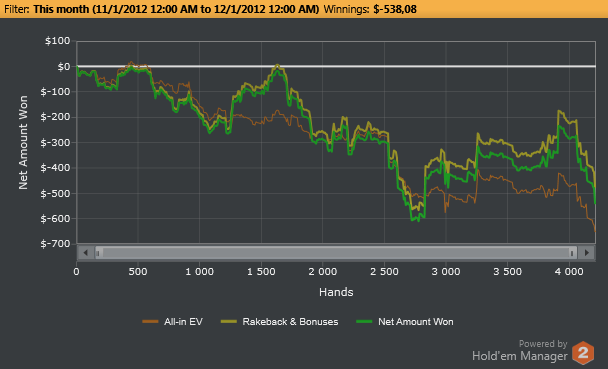Click the $-700 y-axis label
608x369 pixels.
(x=55, y=244)
